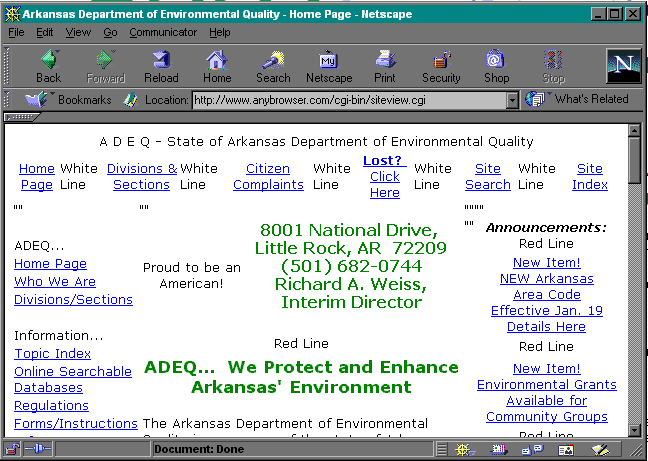Screen dimensions: 648x461
Task: Open the Forms/Instructions link
Action: click(76, 423)
